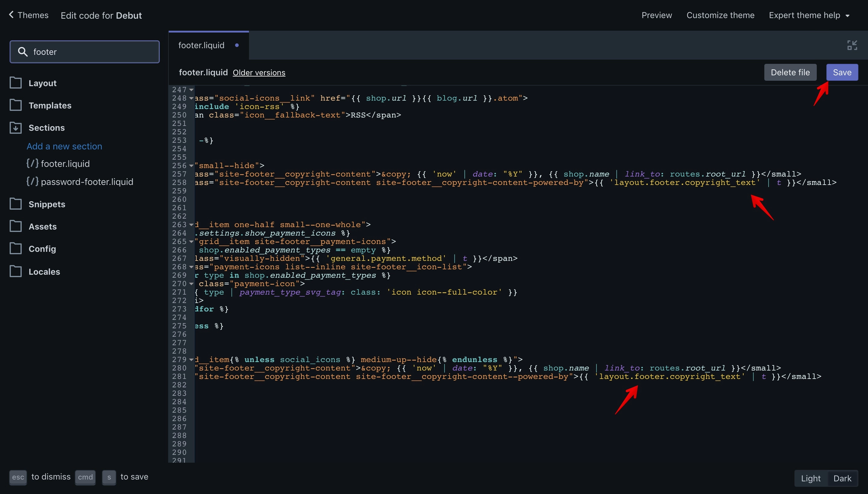
Task: Click the footer search input field
Action: (x=84, y=52)
